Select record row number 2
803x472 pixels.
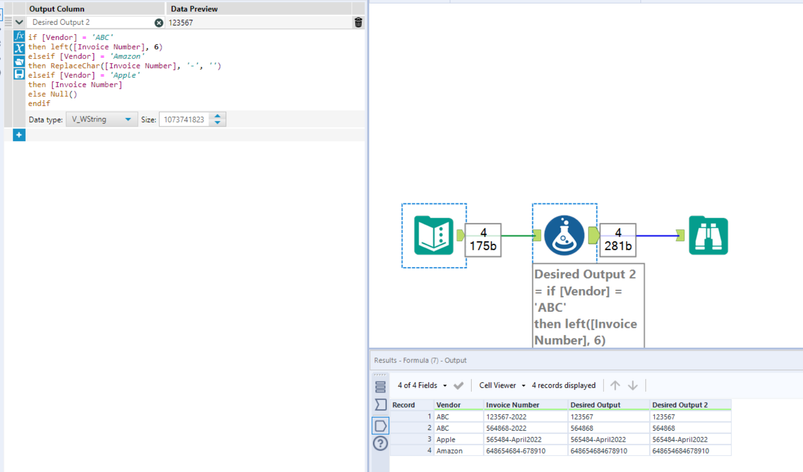coord(412,428)
